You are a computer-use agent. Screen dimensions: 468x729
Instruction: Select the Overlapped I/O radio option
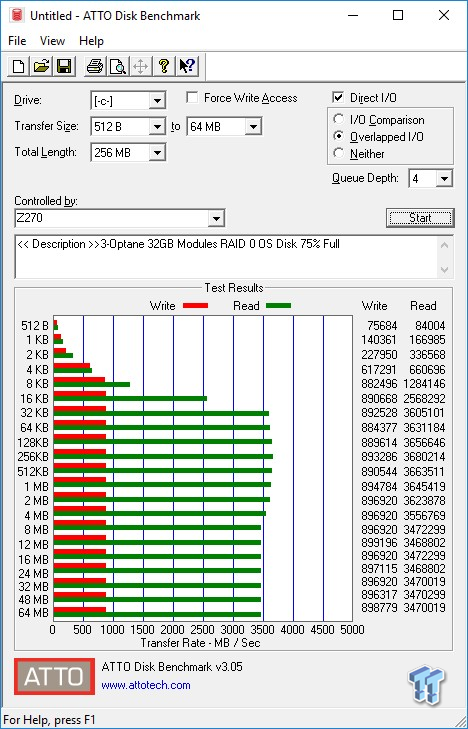point(338,137)
